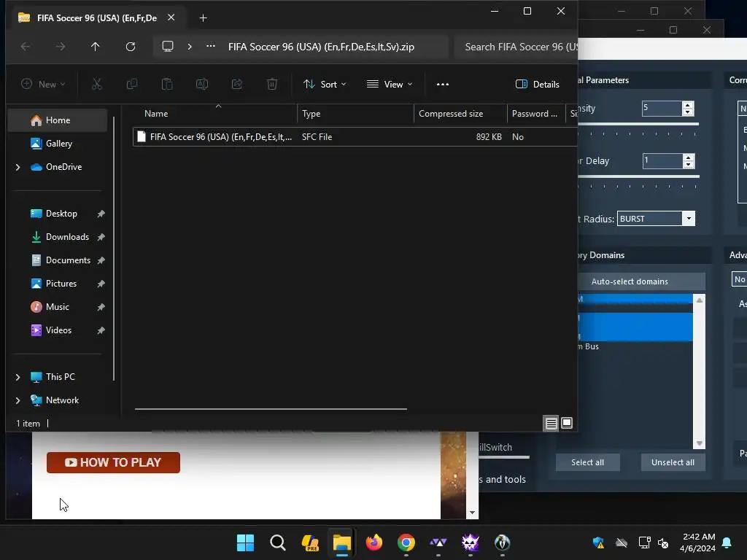Adjust the Error Delay slider track

(638, 176)
